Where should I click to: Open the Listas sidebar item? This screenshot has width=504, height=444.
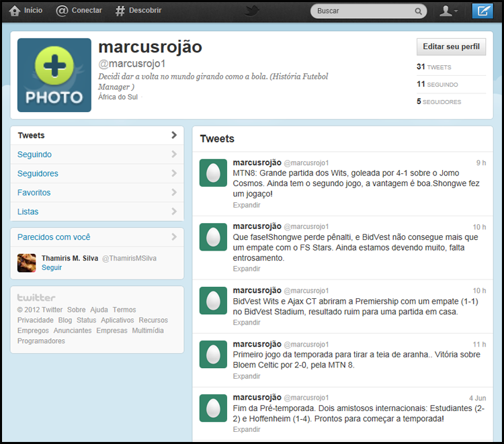(x=97, y=212)
